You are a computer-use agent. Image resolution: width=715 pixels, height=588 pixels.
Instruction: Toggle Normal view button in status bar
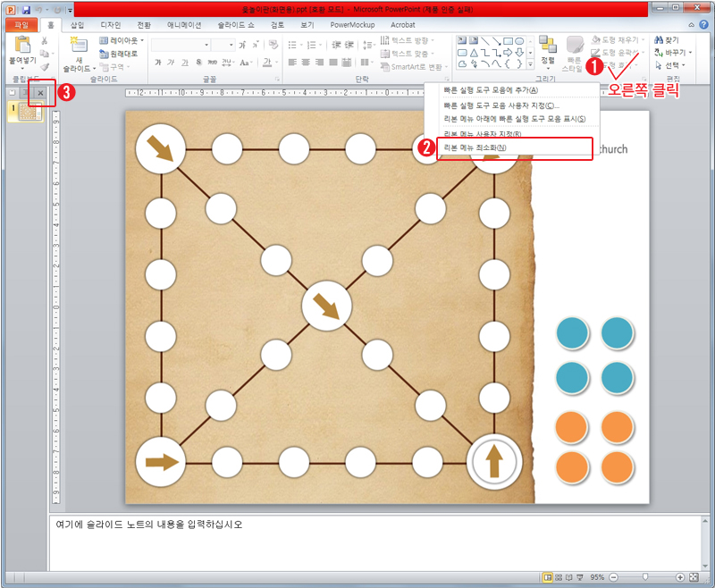[x=548, y=577]
